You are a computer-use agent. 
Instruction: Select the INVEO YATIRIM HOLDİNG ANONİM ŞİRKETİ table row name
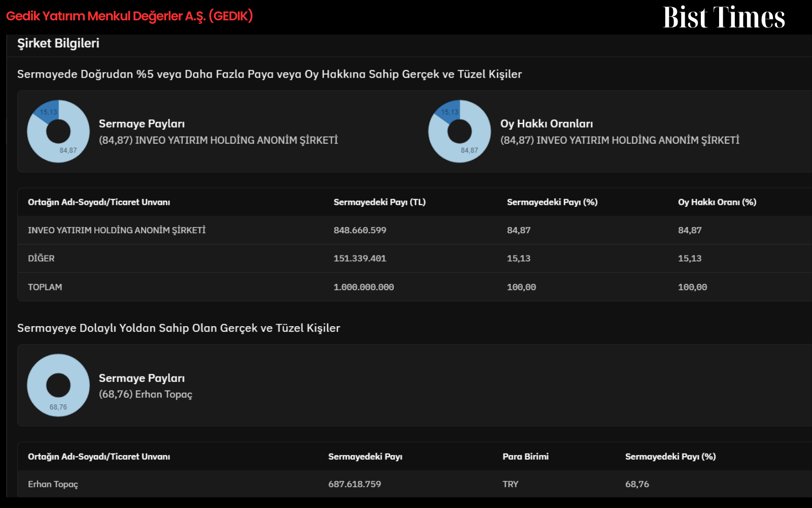[117, 230]
